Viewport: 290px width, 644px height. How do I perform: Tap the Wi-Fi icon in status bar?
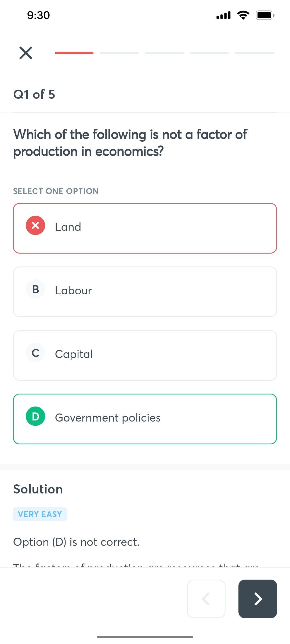point(243,15)
